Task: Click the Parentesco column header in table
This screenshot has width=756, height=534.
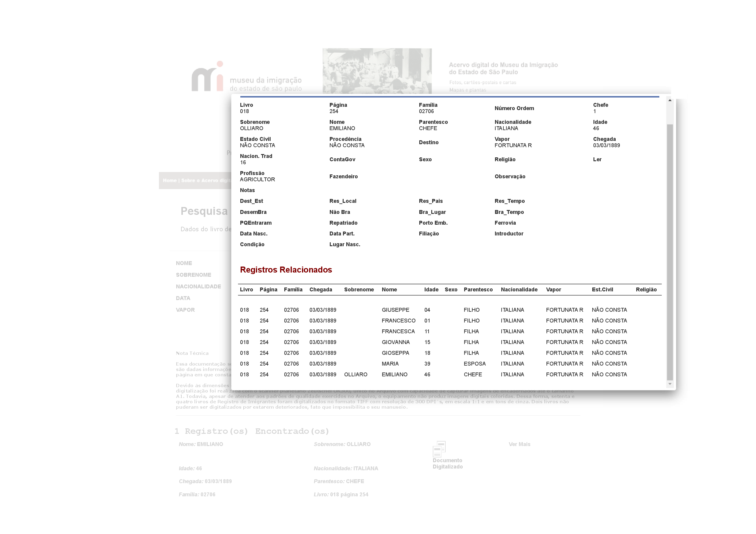Action: (x=478, y=289)
